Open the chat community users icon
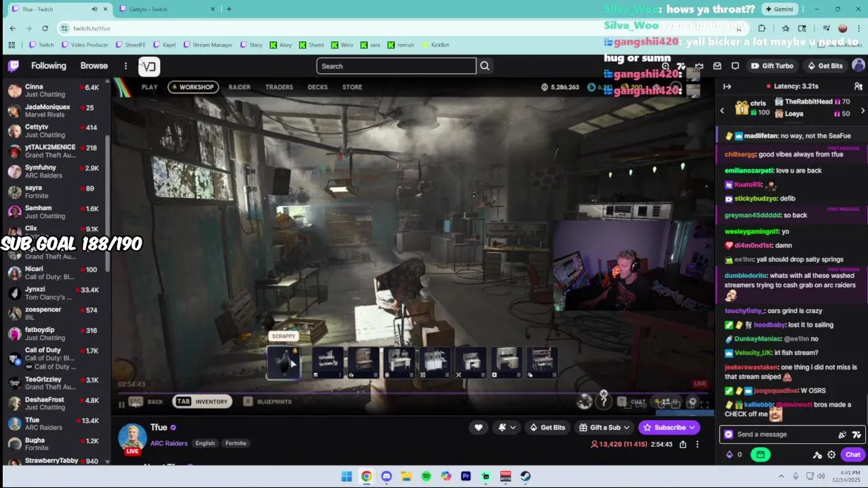This screenshot has width=868, height=488. point(858,87)
